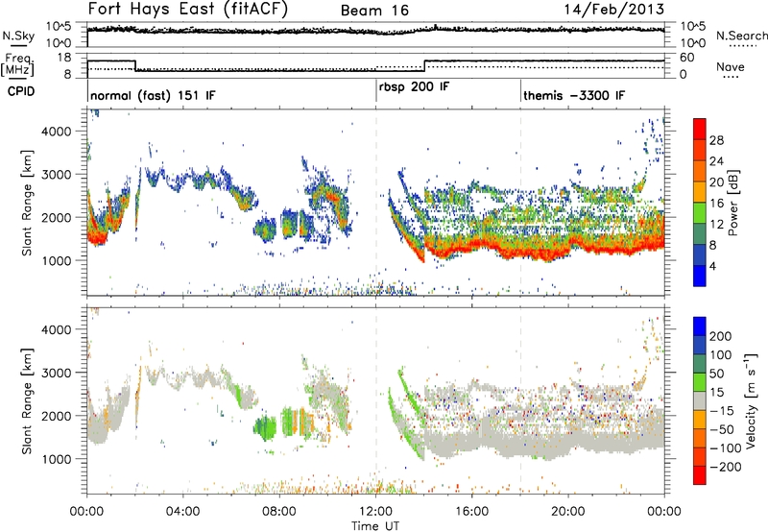Click the "16:00" time axis tick label

[471, 512]
